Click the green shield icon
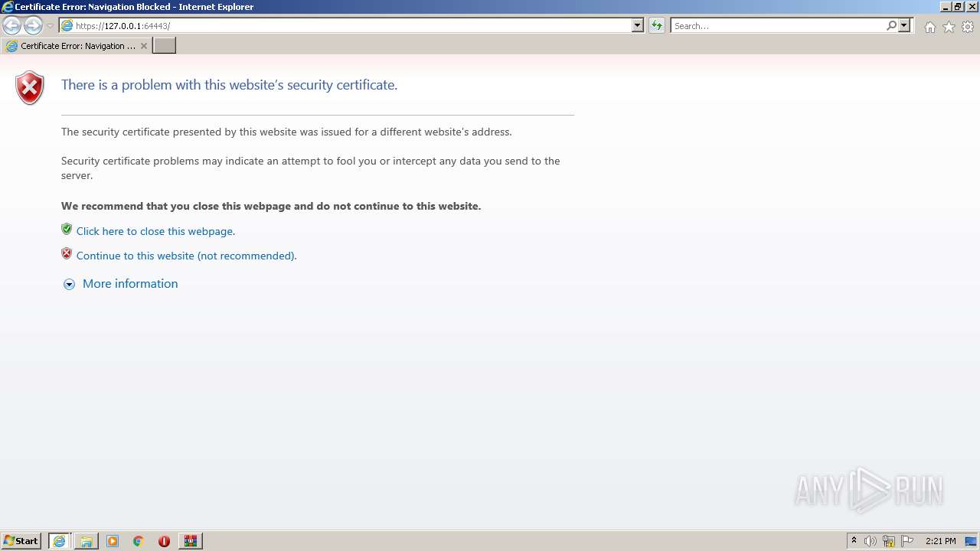The height and width of the screenshot is (551, 980). 67,229
